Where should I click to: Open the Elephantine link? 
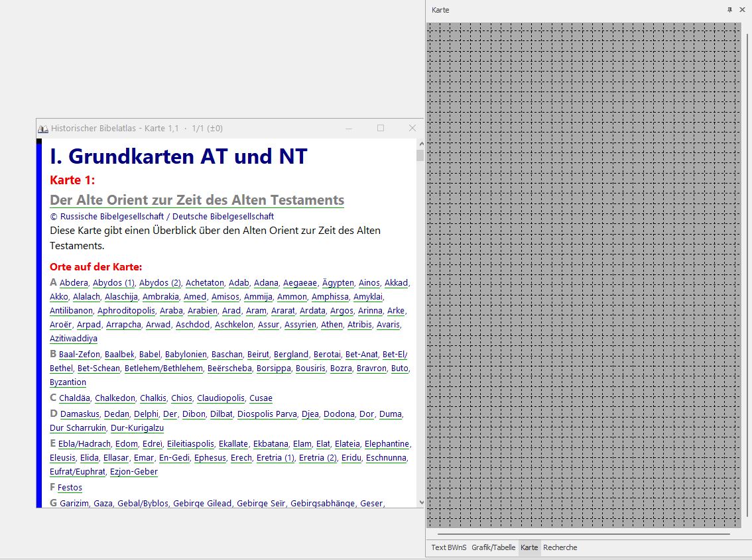tap(387, 444)
